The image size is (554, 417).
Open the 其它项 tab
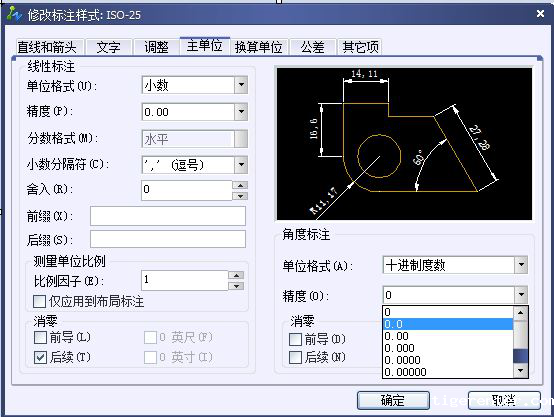pyautogui.click(x=360, y=47)
